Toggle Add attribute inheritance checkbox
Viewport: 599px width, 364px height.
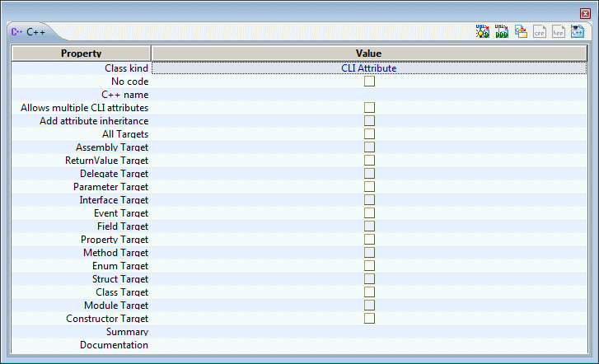(369, 121)
